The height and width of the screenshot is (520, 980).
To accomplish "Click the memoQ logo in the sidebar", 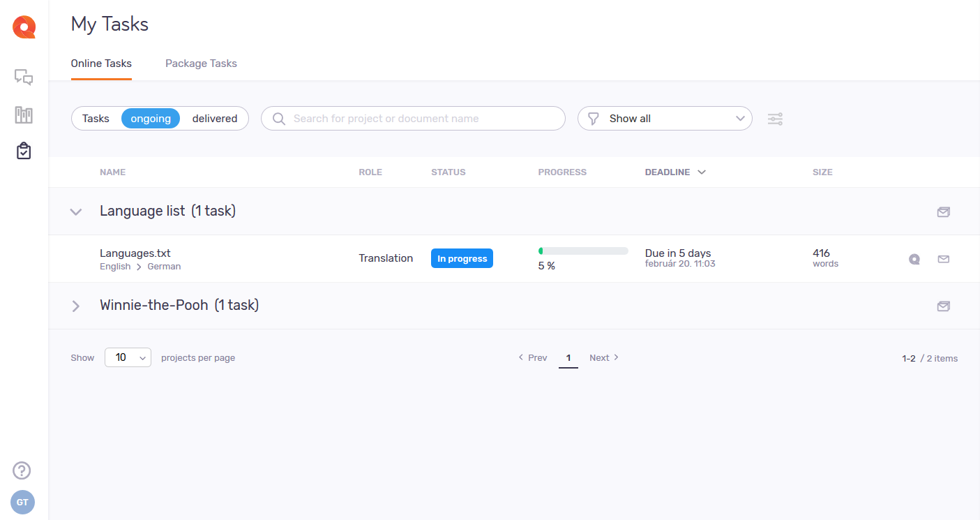I will click(x=24, y=28).
